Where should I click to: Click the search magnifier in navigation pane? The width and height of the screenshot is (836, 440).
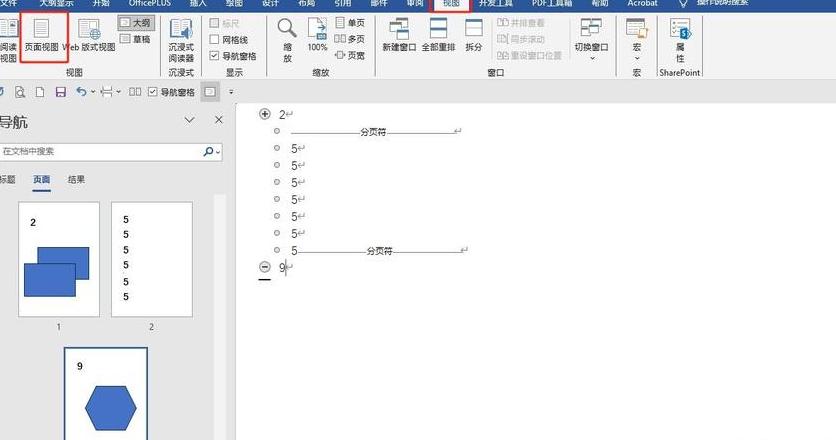(208, 151)
